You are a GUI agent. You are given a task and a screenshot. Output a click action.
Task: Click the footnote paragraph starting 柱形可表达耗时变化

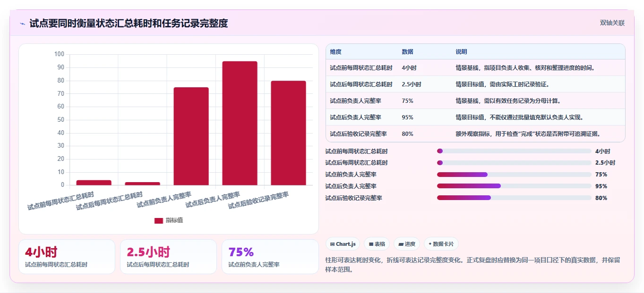(472, 265)
